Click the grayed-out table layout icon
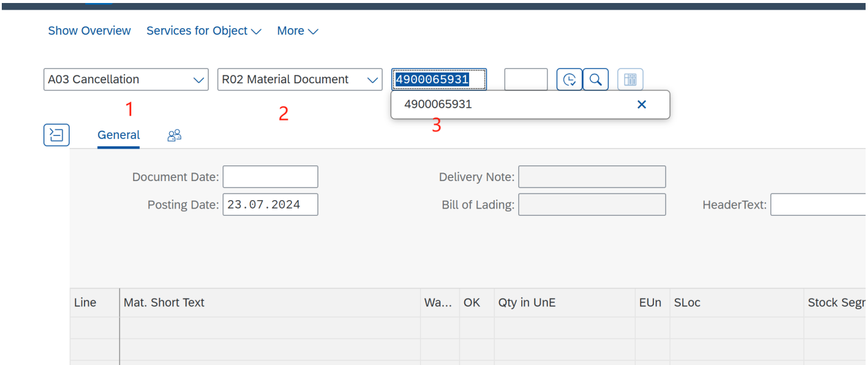868x365 pixels. pyautogui.click(x=630, y=80)
